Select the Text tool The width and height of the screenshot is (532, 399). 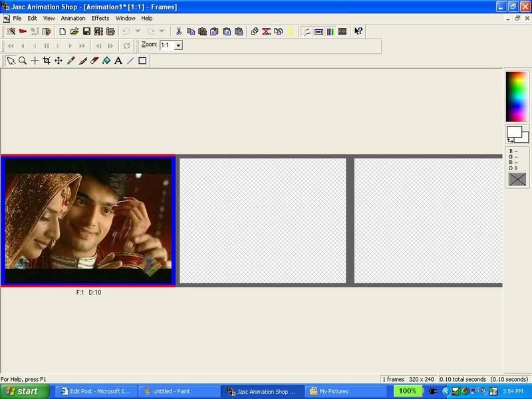118,61
